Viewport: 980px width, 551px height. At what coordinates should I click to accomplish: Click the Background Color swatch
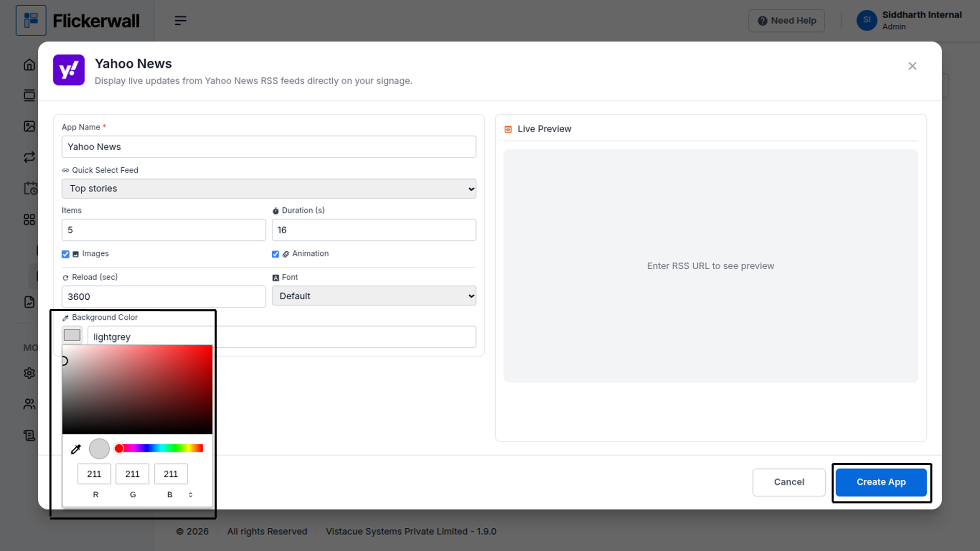(72, 335)
